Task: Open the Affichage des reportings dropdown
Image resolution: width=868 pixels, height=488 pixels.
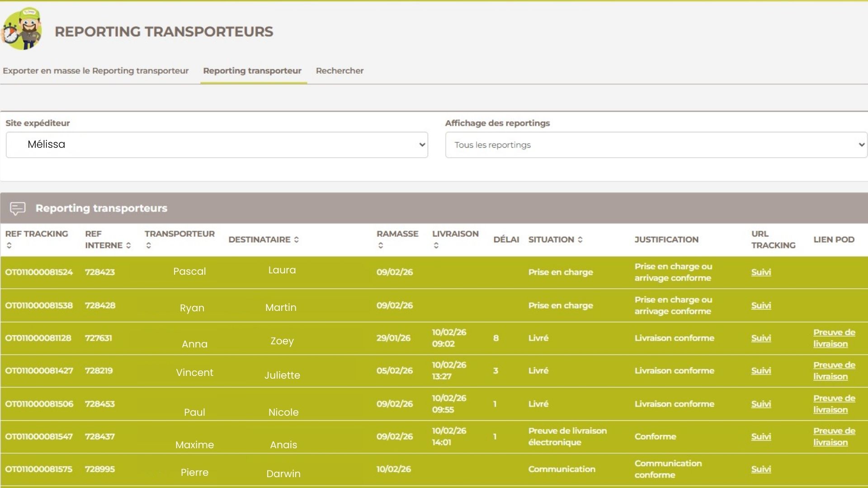Action: pos(656,145)
